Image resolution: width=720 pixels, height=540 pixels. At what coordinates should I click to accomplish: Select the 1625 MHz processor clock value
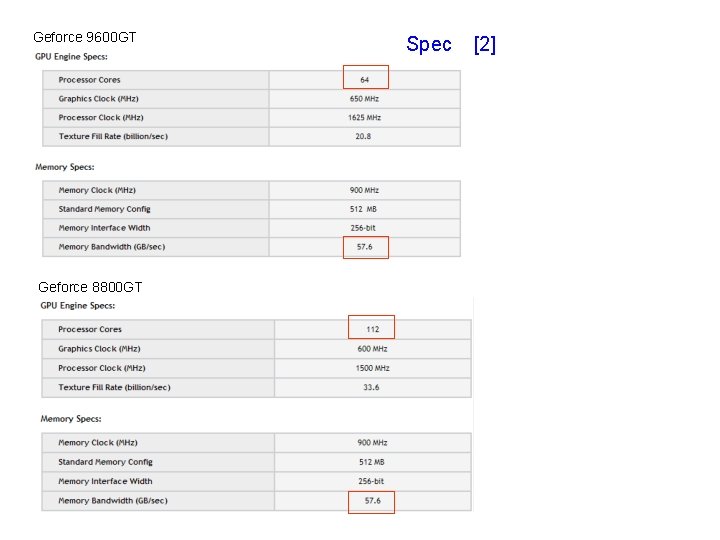364,118
